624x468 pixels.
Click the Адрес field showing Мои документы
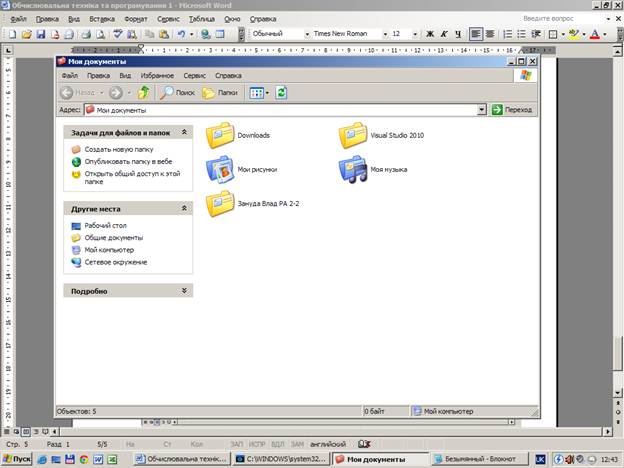pos(281,110)
